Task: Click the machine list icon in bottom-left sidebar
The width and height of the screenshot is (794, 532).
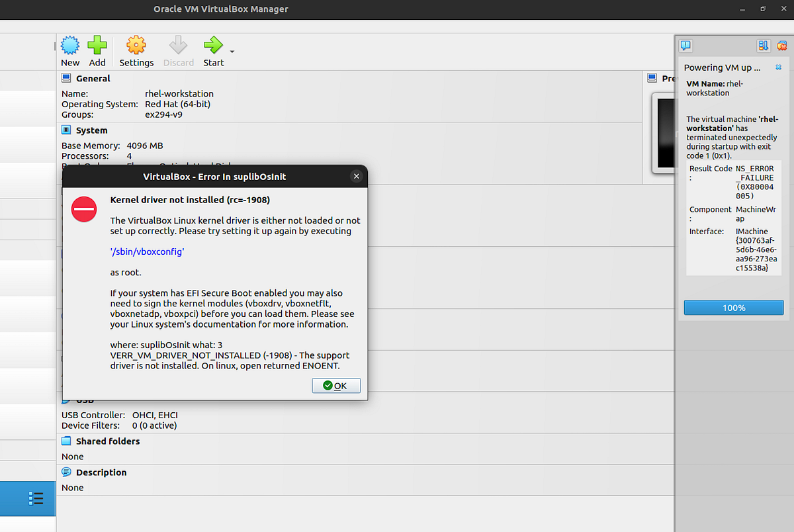Action: click(28, 498)
